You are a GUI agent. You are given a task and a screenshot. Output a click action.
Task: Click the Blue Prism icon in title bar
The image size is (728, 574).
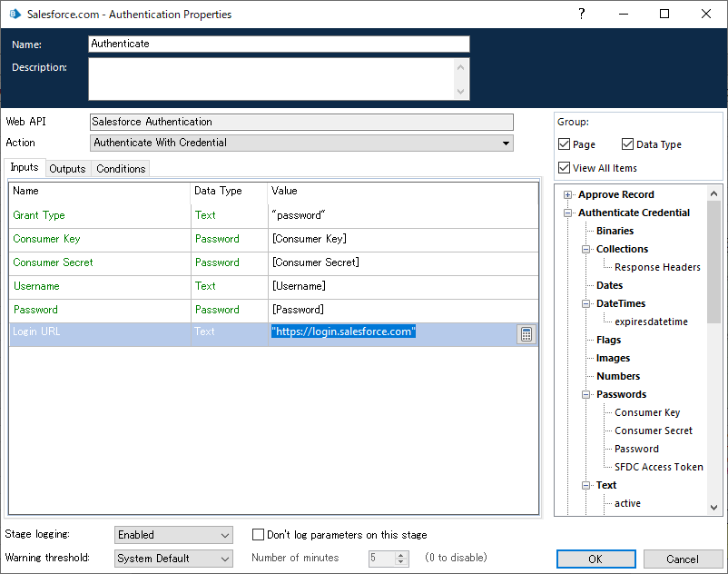point(15,15)
